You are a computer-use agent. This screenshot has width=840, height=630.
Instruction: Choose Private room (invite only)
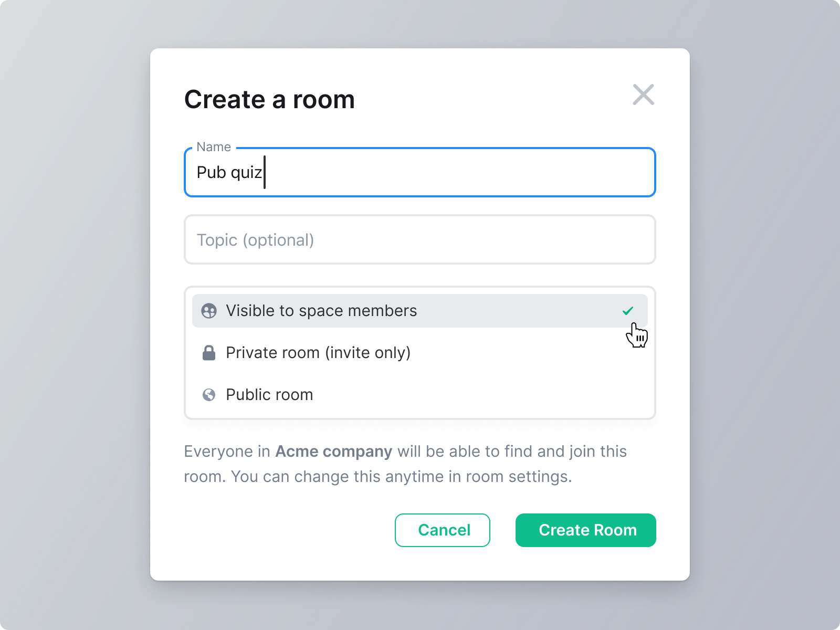point(420,353)
